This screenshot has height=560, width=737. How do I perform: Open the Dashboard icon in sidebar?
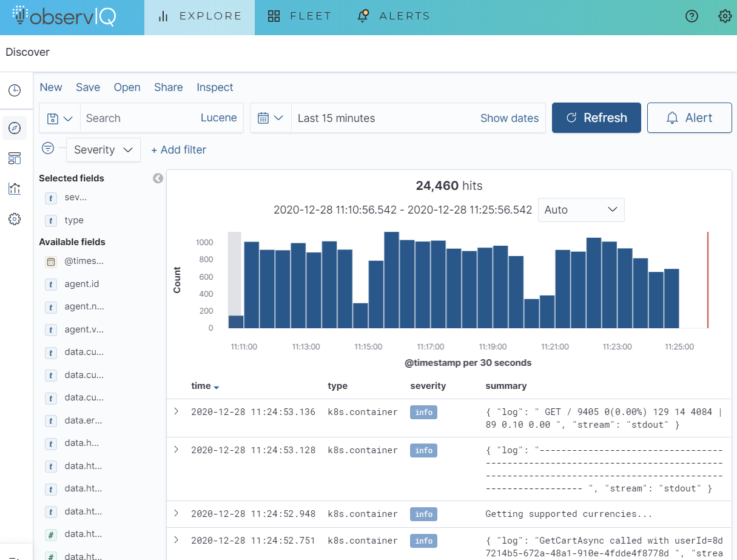[x=15, y=158]
